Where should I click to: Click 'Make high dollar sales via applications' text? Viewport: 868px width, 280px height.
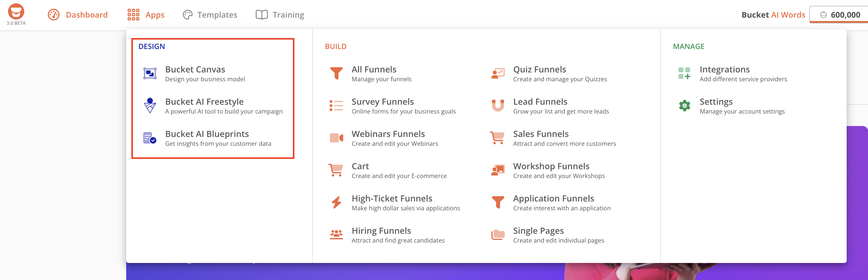point(406,208)
